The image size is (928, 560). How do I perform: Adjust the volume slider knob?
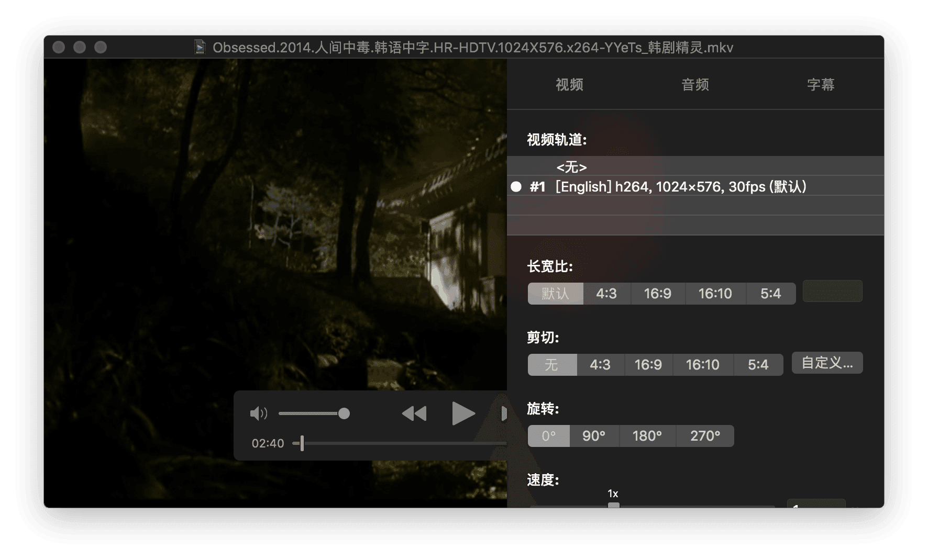coord(344,414)
